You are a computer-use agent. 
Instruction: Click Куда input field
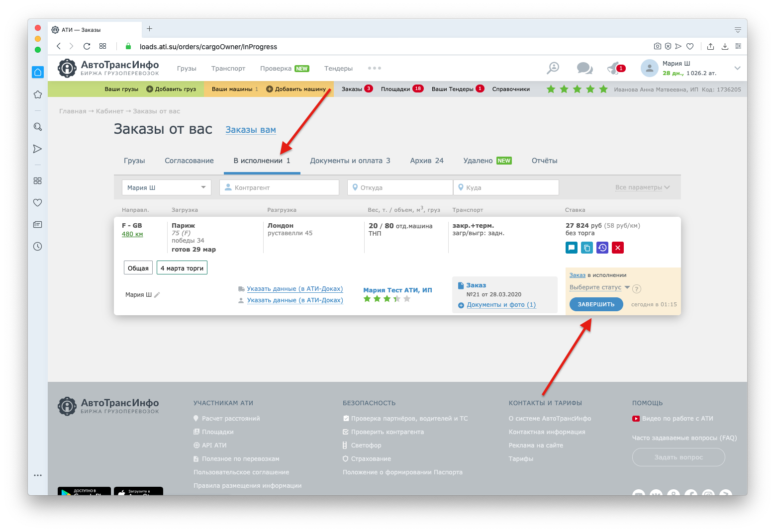[506, 187]
